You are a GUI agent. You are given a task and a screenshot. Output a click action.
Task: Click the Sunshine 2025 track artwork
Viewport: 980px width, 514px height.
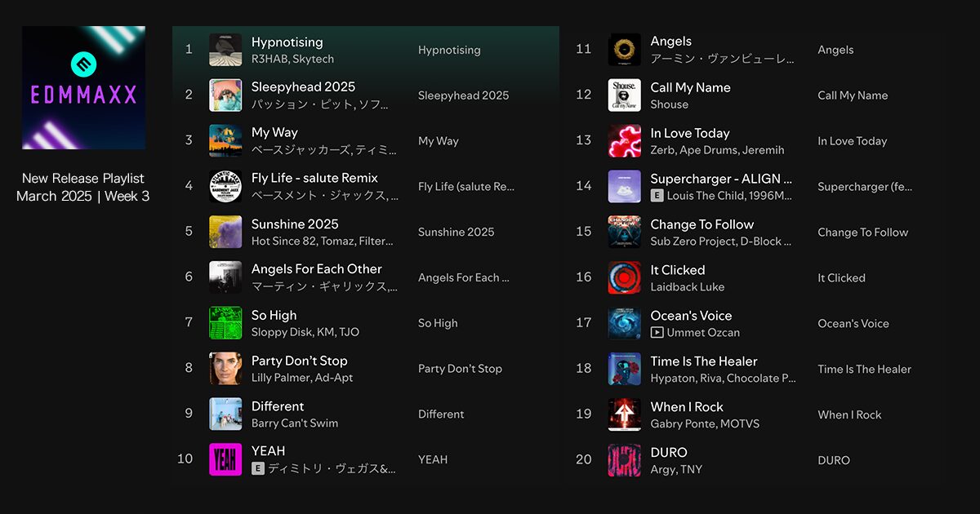click(225, 232)
